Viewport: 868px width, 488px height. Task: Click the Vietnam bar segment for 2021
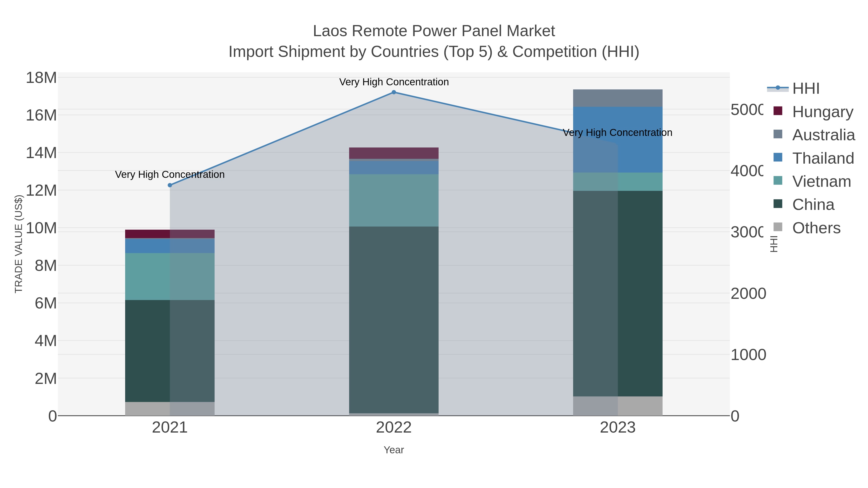170,276
